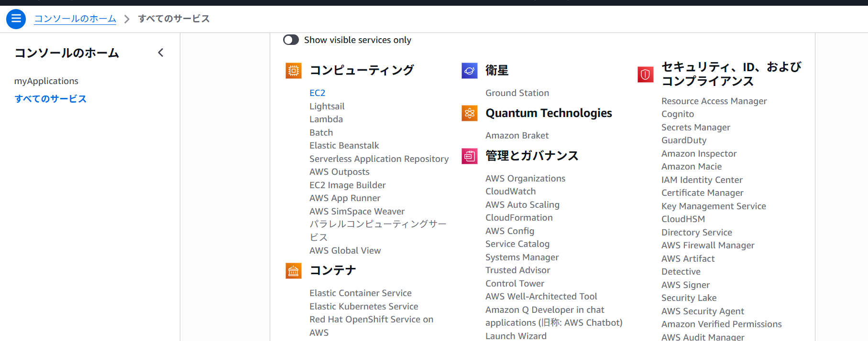The width and height of the screenshot is (868, 341).
Task: Open AWS Security Agent
Action: point(703,311)
